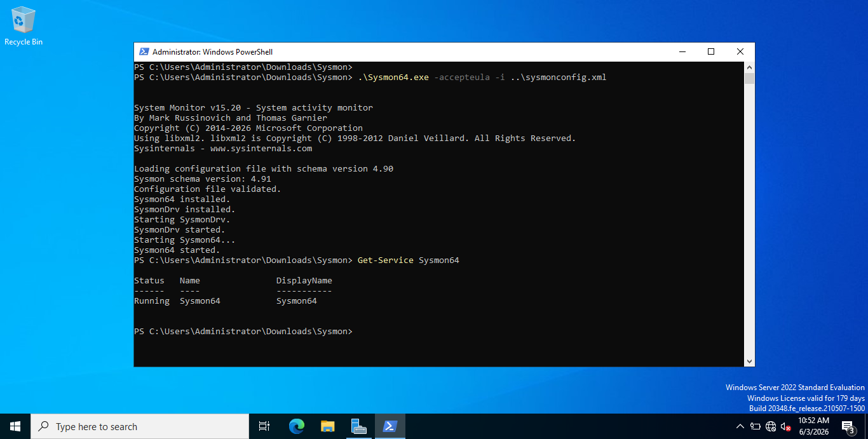Click the line 'Configuration file validated.'

click(x=208, y=189)
